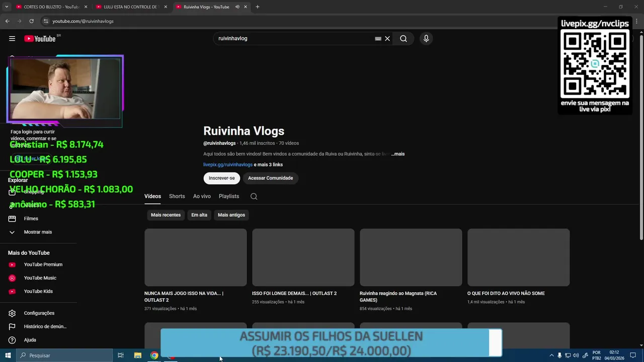Go to YouTube home via logo
644x362 pixels.
(x=40, y=39)
